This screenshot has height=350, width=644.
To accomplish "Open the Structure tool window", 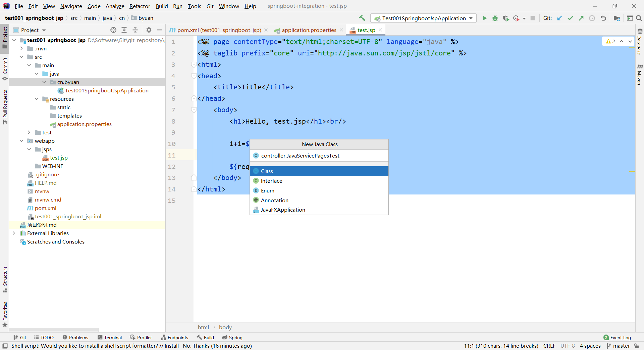I will (5, 279).
